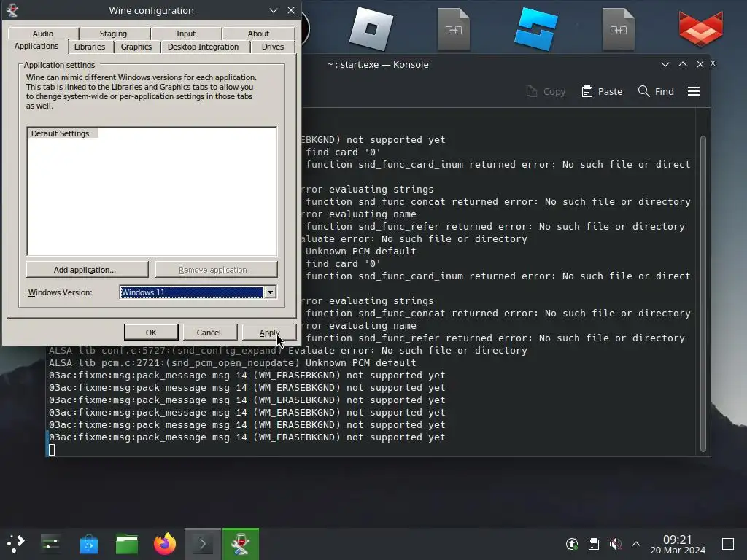
Task: Open the red fox desktop icon
Action: pos(701,29)
